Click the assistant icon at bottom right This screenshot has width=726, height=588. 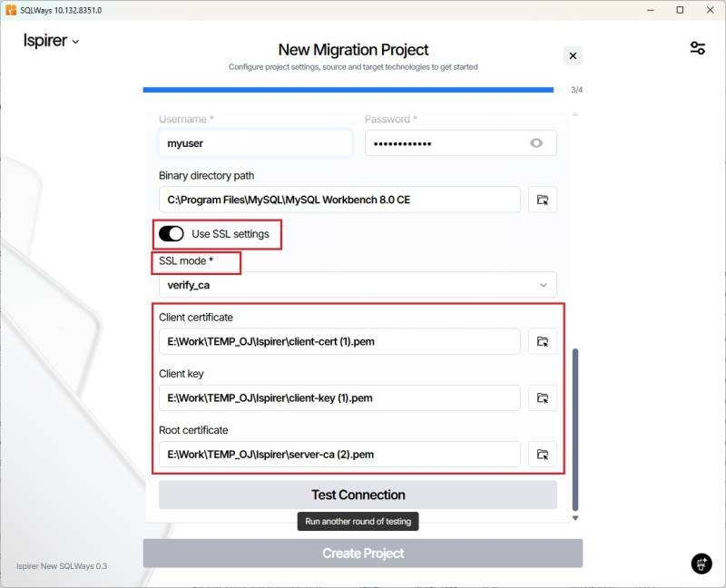701,563
